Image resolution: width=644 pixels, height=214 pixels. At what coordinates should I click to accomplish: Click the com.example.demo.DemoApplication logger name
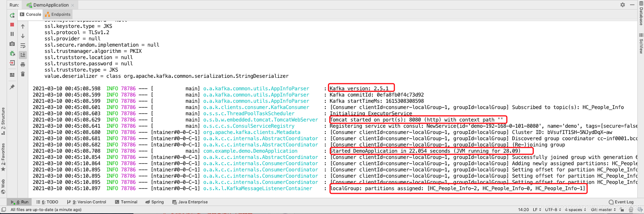250,151
